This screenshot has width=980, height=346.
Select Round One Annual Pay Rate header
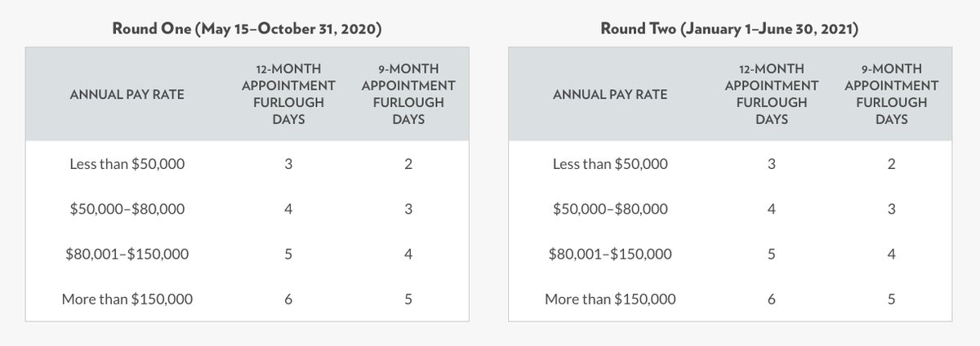click(x=127, y=95)
